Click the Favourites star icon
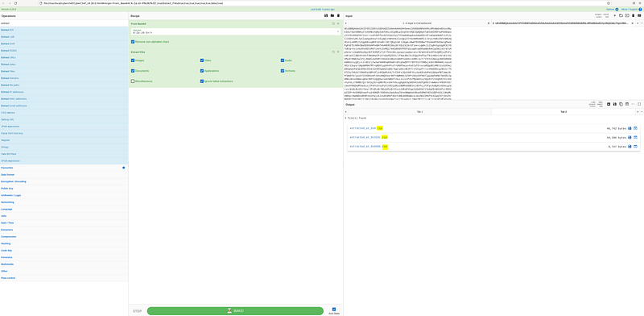The image size is (644, 316). tap(124, 168)
